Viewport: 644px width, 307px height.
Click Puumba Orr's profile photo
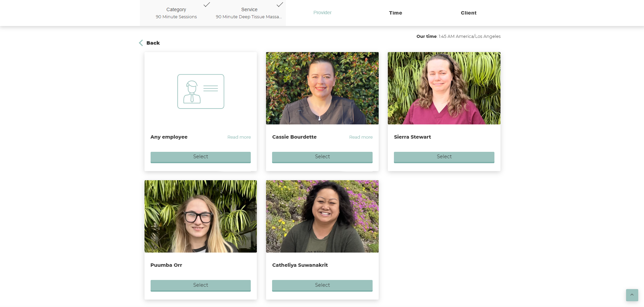click(200, 216)
